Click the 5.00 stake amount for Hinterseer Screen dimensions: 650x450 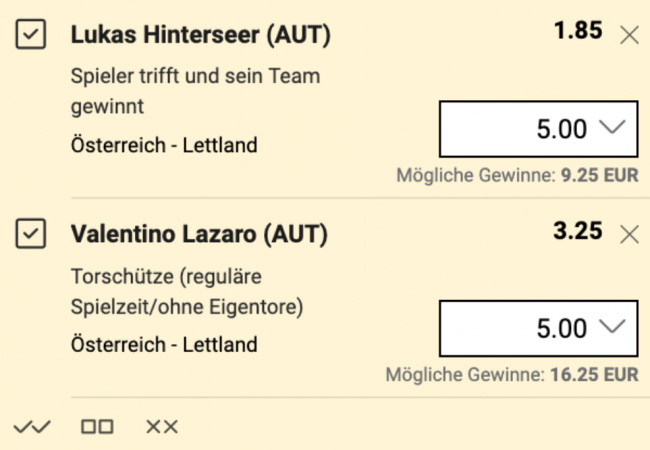[562, 129]
